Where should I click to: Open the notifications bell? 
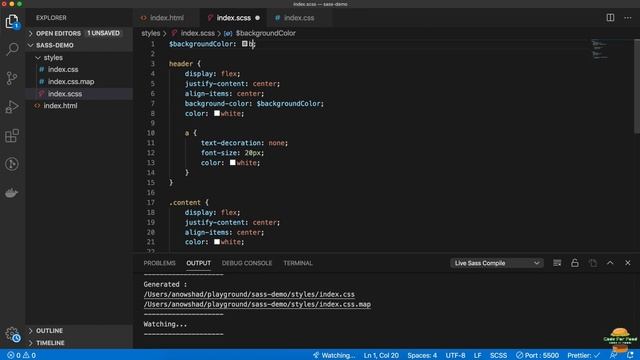pos(631,356)
